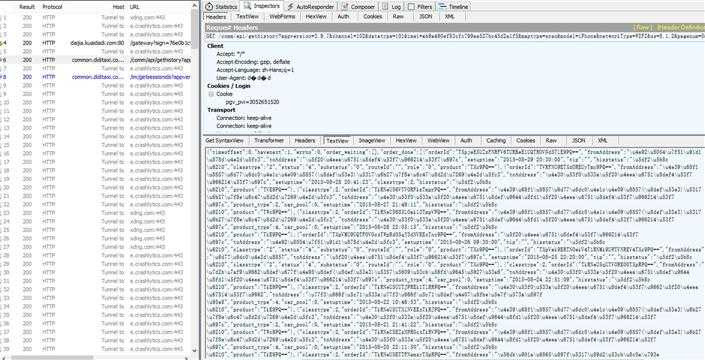The image size is (705, 360).
Task: Click session list scroll-up arrow
Action: pyautogui.click(x=195, y=4)
